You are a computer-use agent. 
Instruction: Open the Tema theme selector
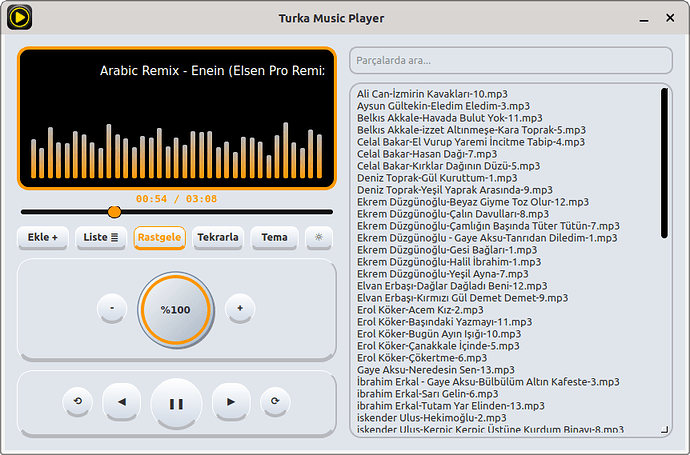[x=274, y=238]
